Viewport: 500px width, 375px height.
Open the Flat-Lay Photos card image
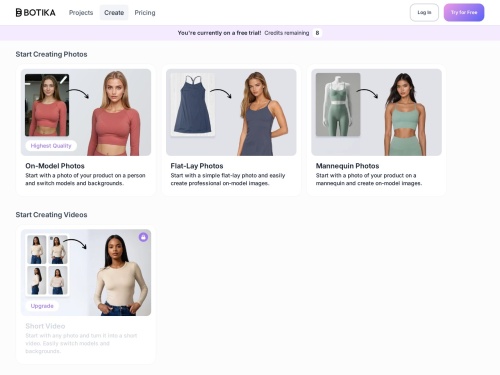tap(231, 112)
